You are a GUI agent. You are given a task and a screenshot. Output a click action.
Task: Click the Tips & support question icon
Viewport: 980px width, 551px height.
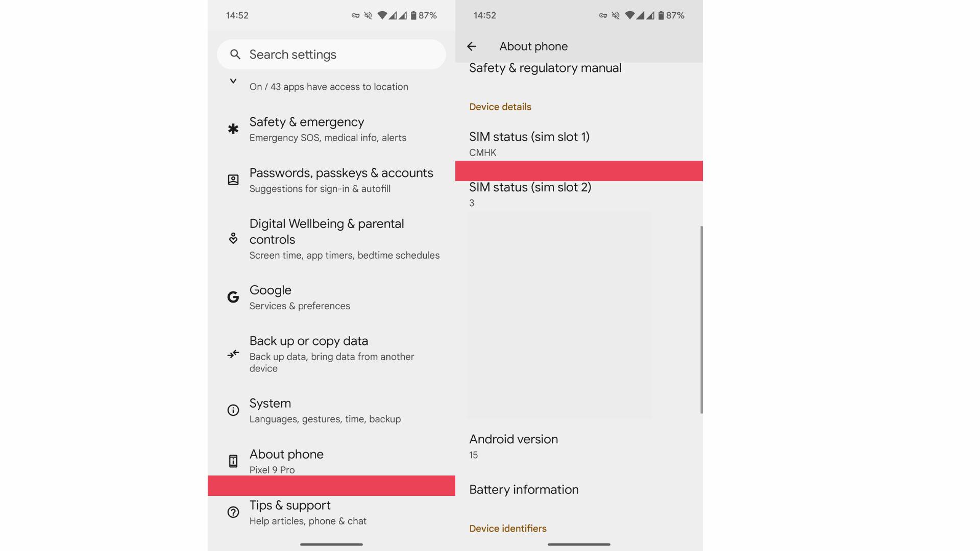tap(233, 512)
